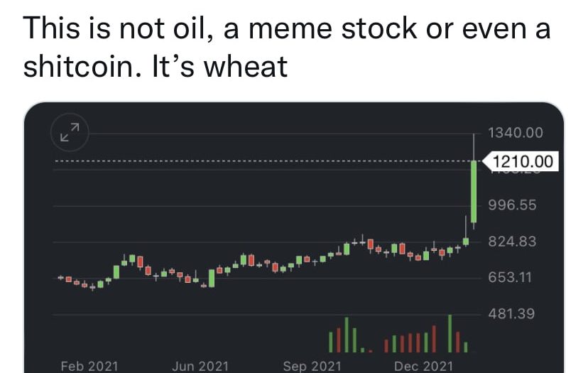
Task: Click the Sep 2021 date label
Action: coord(312,366)
